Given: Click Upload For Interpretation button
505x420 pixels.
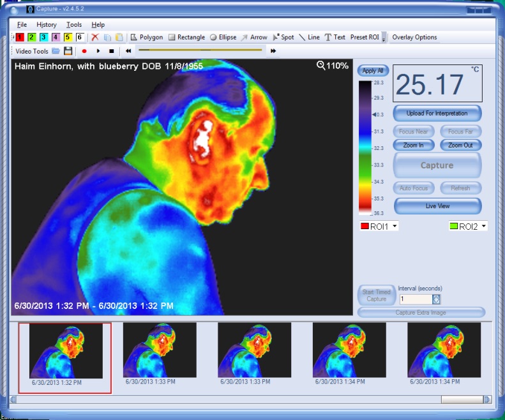Looking at the screenshot, I should click(437, 114).
